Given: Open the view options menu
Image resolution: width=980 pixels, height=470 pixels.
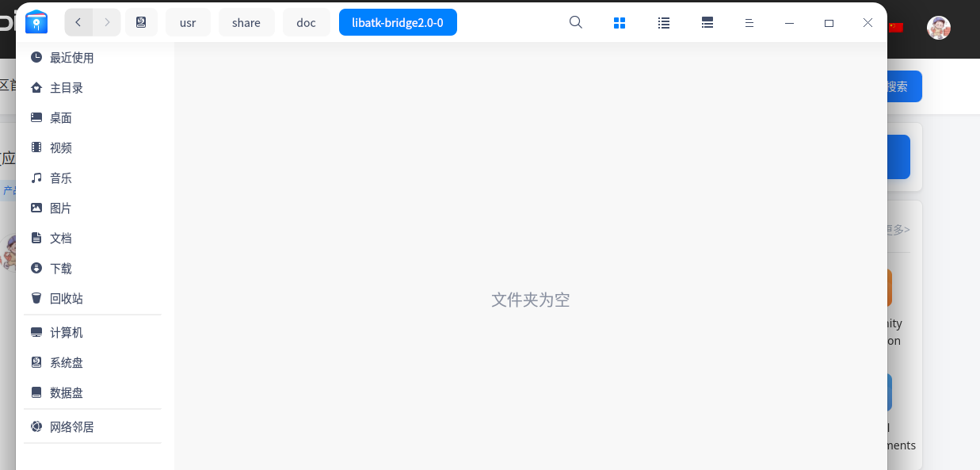Looking at the screenshot, I should (749, 22).
